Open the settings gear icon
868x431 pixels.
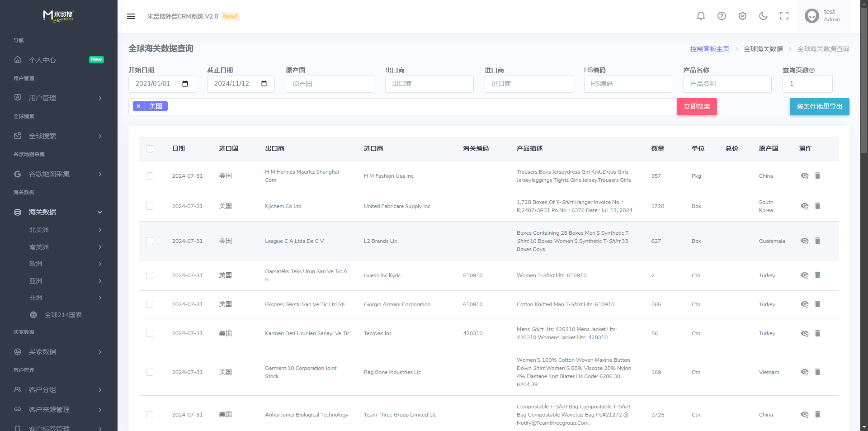(x=742, y=16)
